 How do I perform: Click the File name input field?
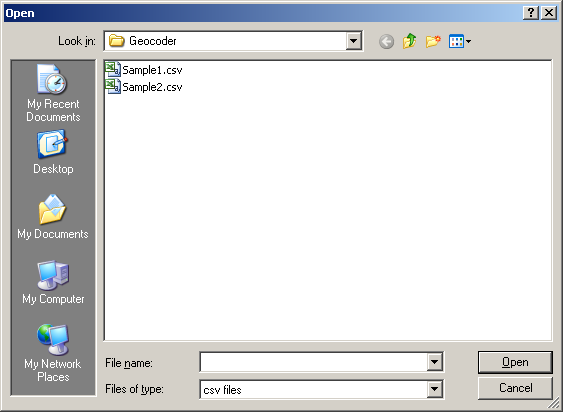tap(313, 362)
